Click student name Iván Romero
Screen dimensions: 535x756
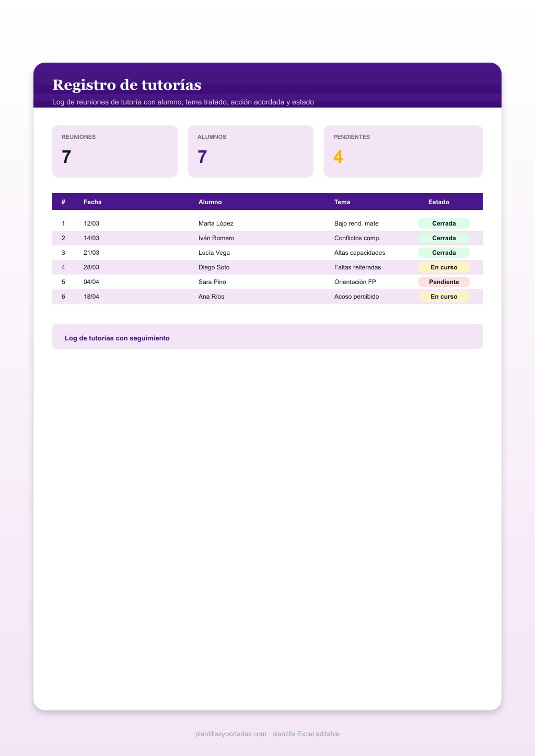pyautogui.click(x=216, y=238)
